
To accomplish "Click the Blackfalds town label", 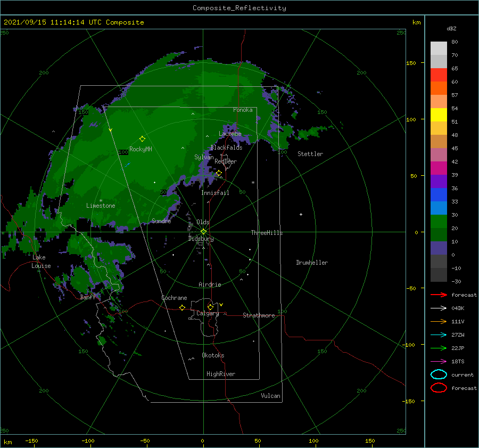I will pos(226,148).
